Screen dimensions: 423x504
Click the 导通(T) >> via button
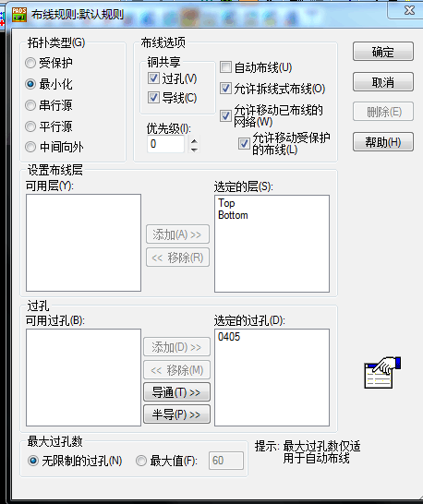[176, 391]
